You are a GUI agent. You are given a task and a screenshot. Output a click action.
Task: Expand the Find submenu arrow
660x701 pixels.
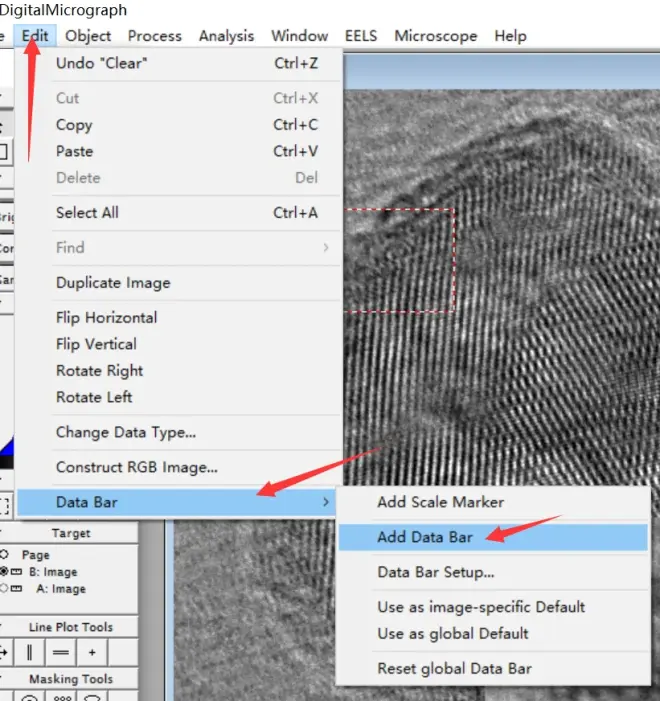point(326,247)
